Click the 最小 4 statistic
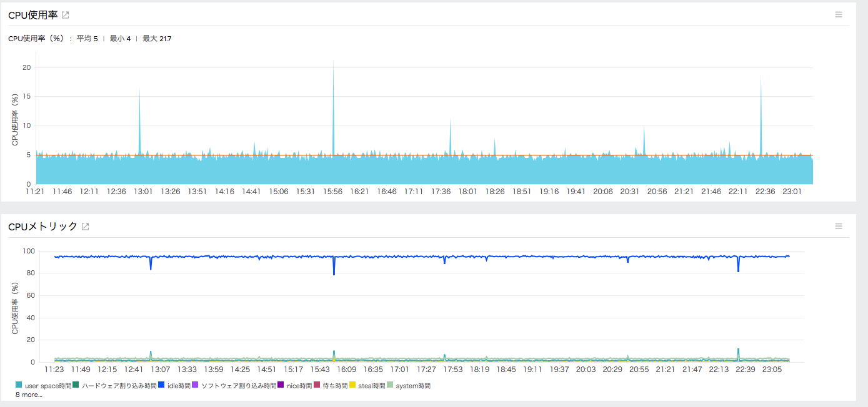 [120, 39]
